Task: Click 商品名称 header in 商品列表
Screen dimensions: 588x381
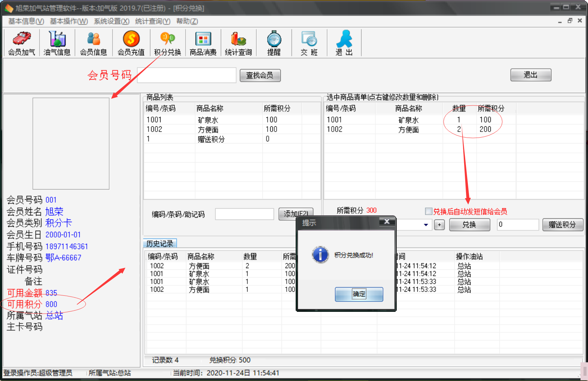Action: tap(229, 109)
